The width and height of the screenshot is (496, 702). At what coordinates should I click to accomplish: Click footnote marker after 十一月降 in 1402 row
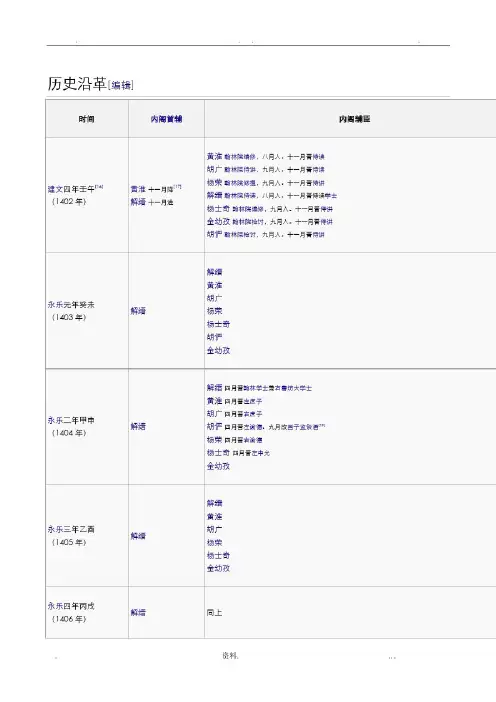pos(177,187)
